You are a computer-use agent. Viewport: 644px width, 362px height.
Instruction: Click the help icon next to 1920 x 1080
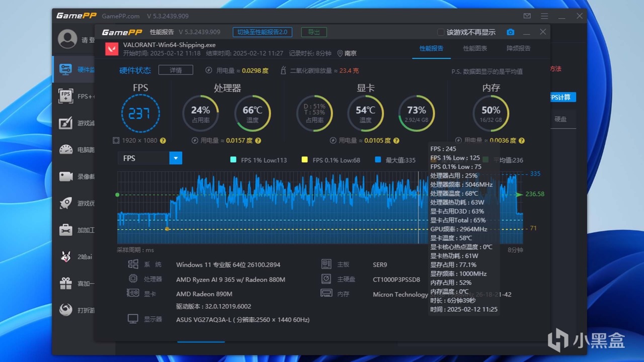(163, 141)
